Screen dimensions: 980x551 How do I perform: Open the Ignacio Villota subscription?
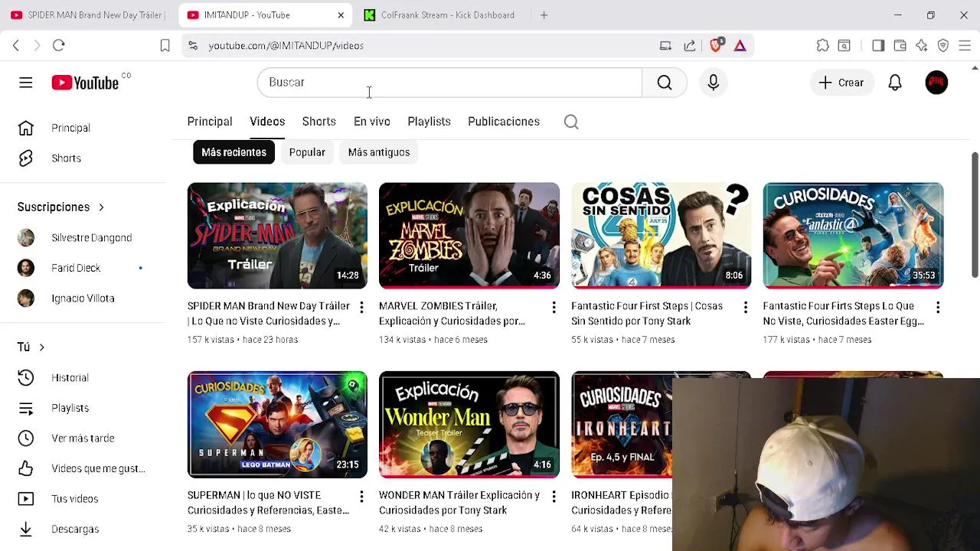click(83, 298)
